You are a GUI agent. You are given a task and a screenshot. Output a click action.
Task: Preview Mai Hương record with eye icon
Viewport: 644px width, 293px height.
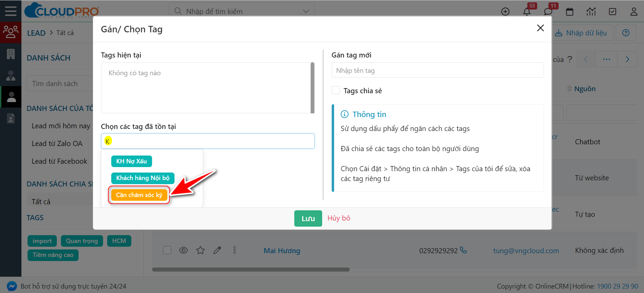click(x=183, y=250)
